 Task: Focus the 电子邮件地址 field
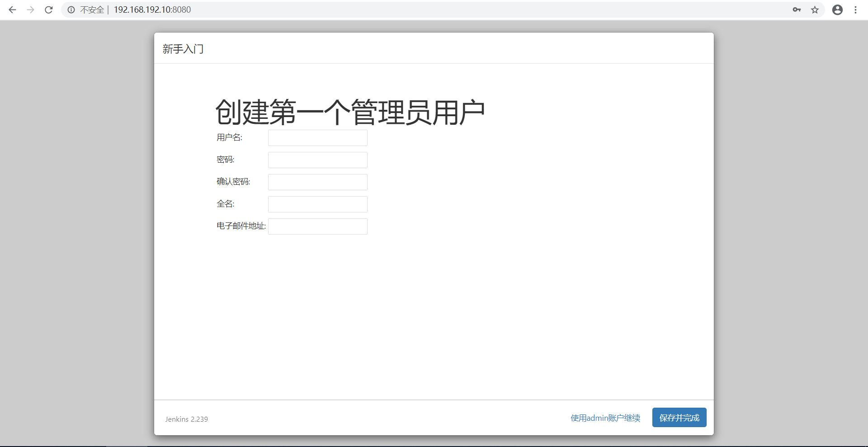tap(317, 226)
